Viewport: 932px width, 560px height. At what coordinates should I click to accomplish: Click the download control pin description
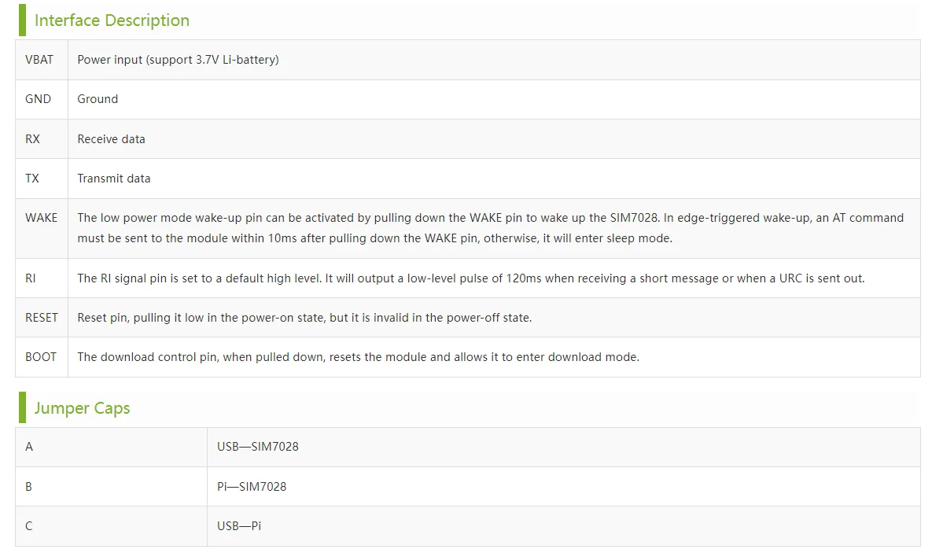tap(358, 357)
